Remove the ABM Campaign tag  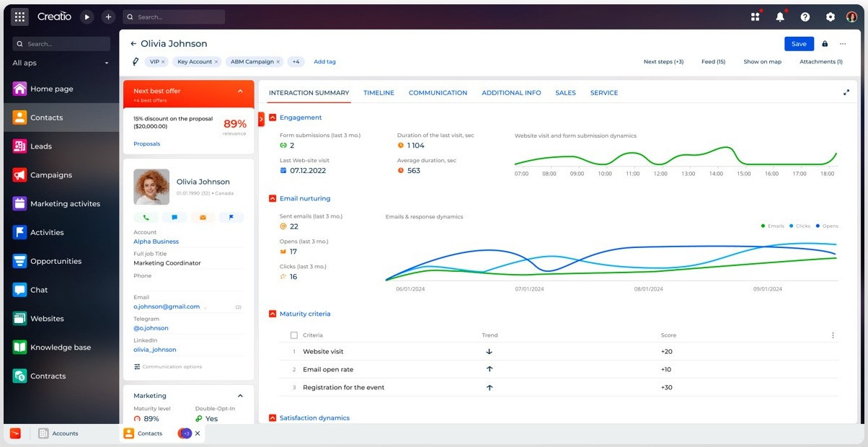pos(278,62)
